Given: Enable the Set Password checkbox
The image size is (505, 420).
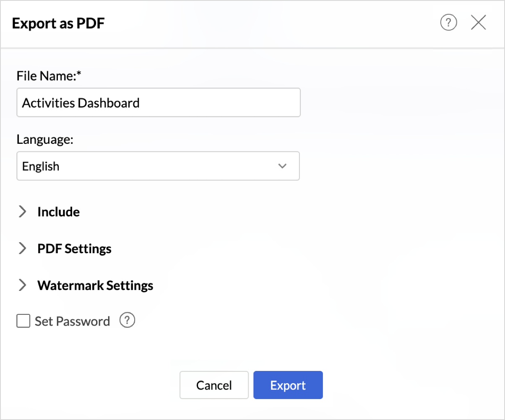Looking at the screenshot, I should [23, 321].
